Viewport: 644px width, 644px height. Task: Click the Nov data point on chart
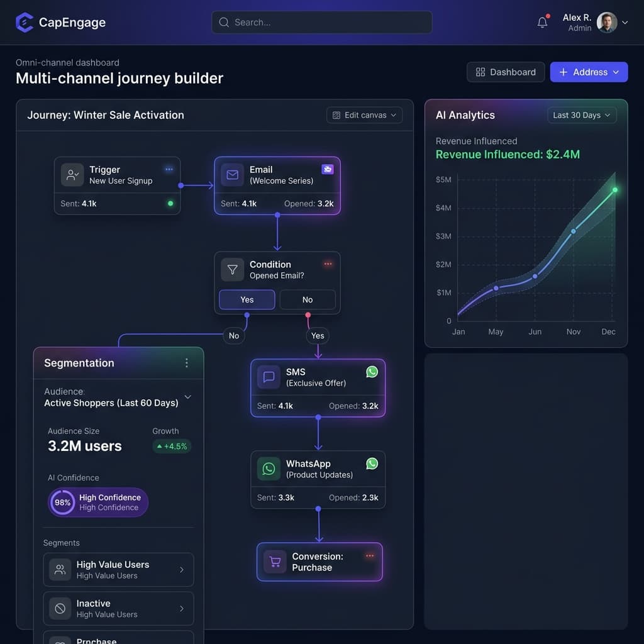[x=574, y=231]
